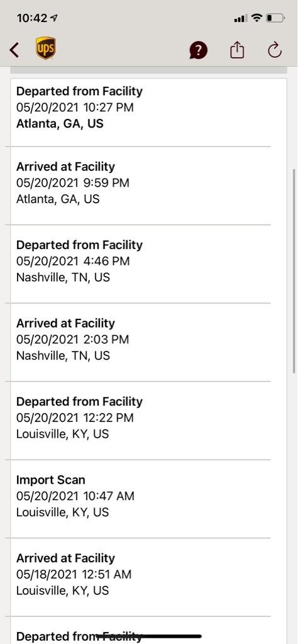Refresh tracking with the reload icon
This screenshot has height=644, width=298.
pos(275,50)
